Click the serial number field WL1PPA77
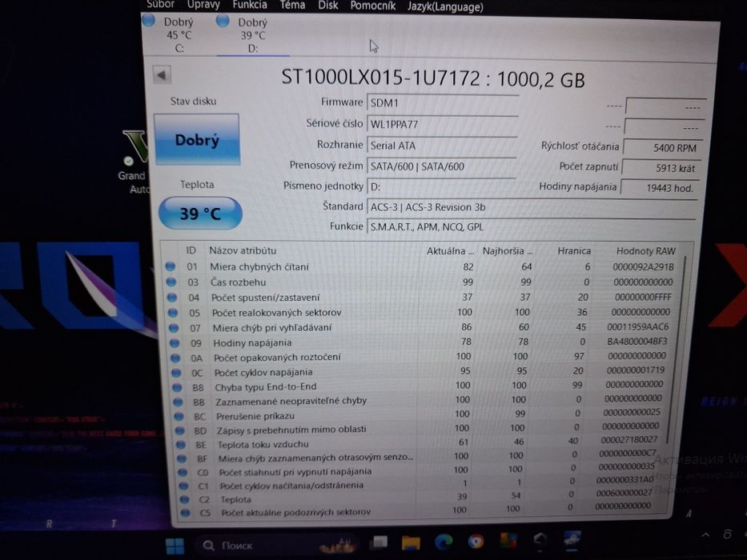This screenshot has width=747, height=560. [x=442, y=124]
